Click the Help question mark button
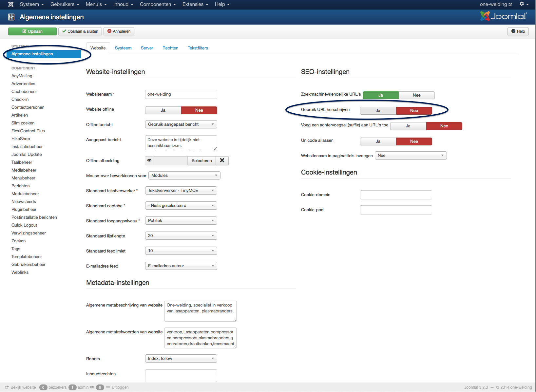Screen dimensions: 536x392 [518, 31]
